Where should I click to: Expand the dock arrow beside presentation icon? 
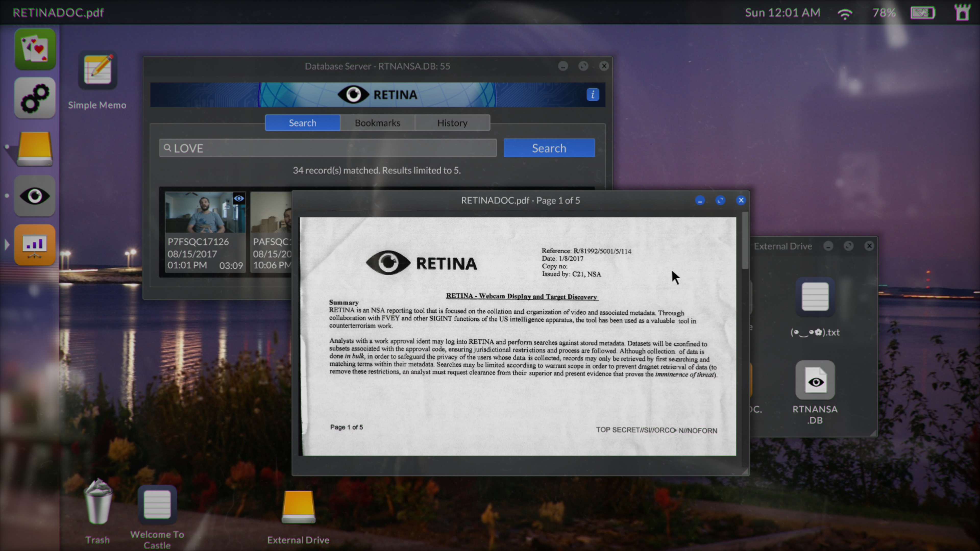pos(7,245)
